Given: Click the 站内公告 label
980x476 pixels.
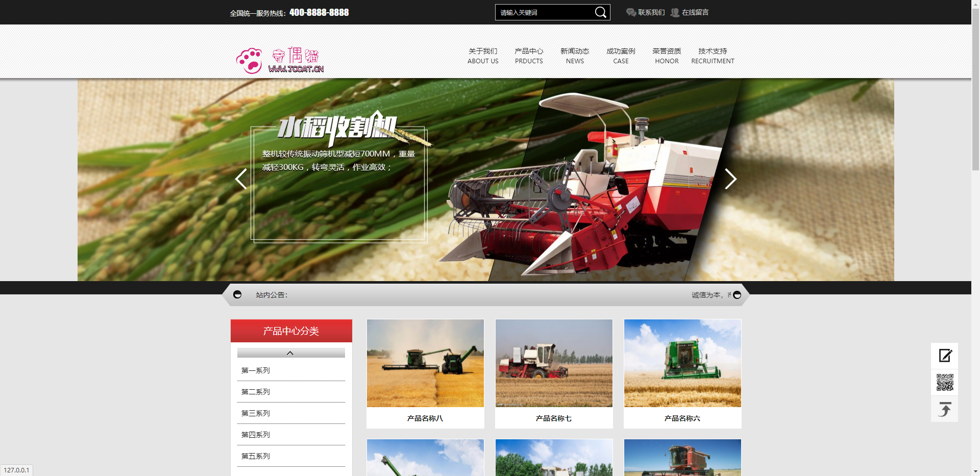Looking at the screenshot, I should click(x=272, y=295).
